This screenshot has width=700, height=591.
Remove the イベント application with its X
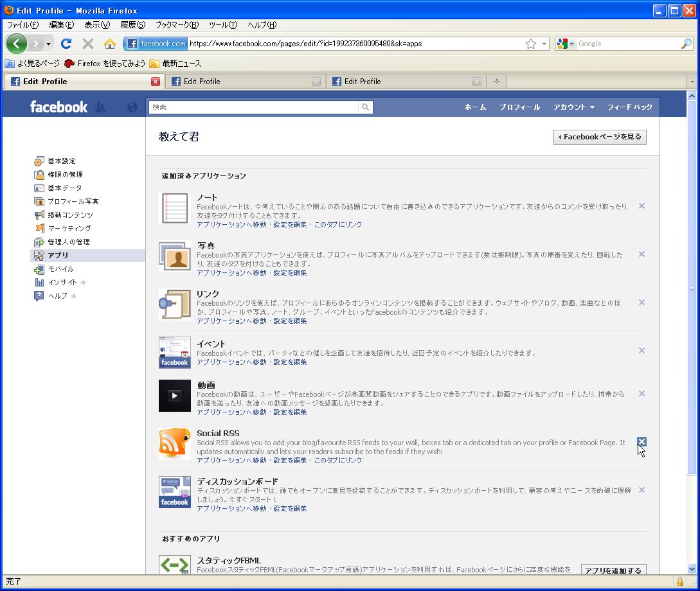pyautogui.click(x=642, y=351)
